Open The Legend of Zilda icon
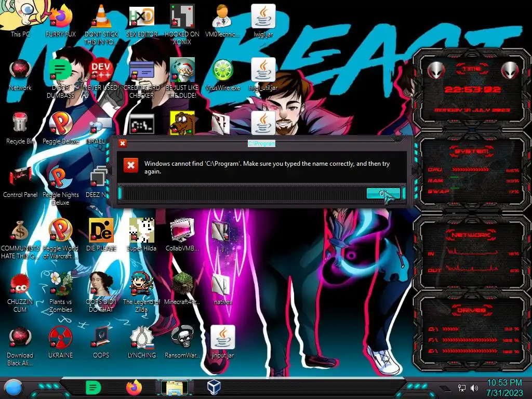Viewport: 532px width, 399px height. point(141,292)
